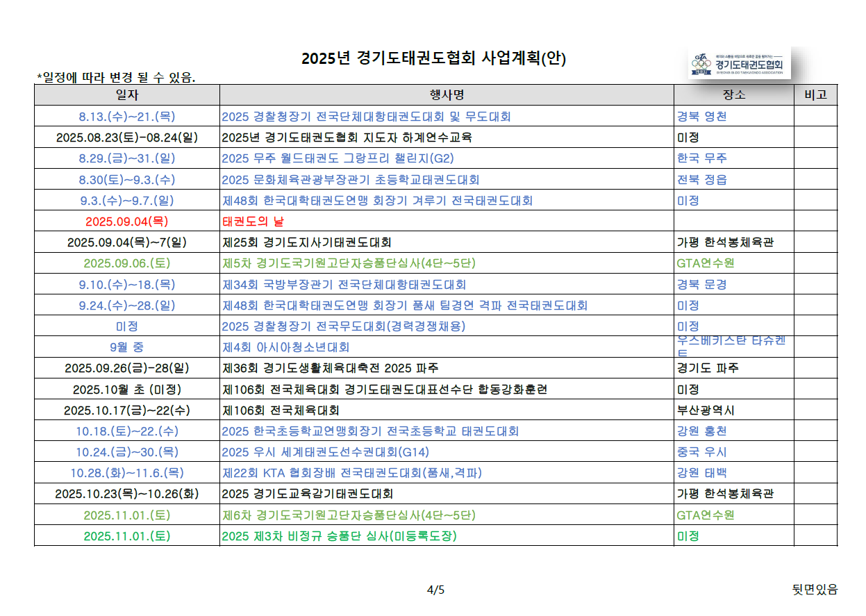Viewport: 866px width, 616px height.
Task: Click the document title 2025년 경기도태권도협회 사업계획(안)
Action: (434, 58)
